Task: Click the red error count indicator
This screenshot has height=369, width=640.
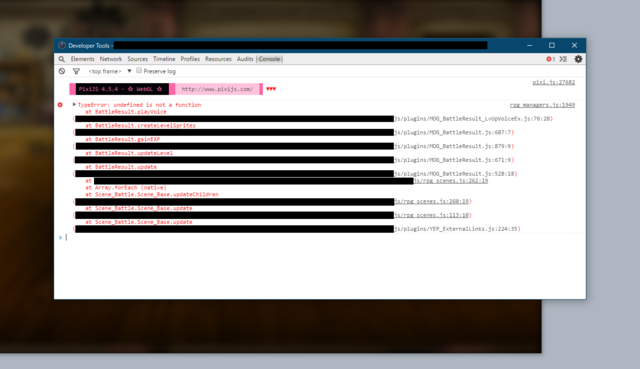Action: click(551, 59)
